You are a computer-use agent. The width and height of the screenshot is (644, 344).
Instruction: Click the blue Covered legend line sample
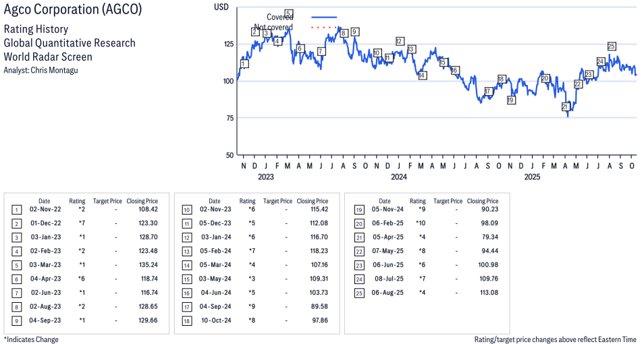tap(324, 17)
